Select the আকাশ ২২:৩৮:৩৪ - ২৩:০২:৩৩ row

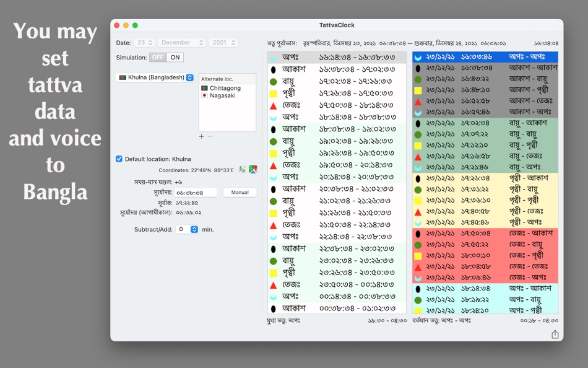[x=337, y=248]
